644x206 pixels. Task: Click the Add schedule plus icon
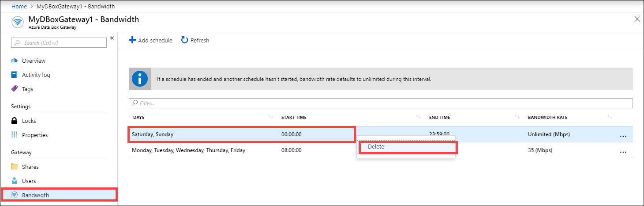(x=132, y=40)
